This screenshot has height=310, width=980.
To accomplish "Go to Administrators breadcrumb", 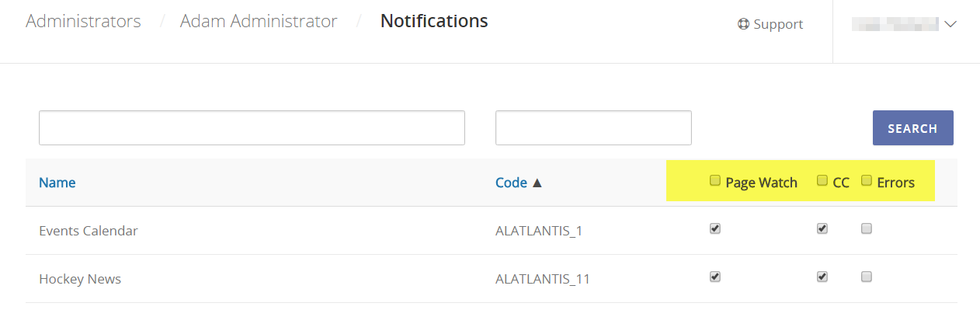I will (83, 21).
